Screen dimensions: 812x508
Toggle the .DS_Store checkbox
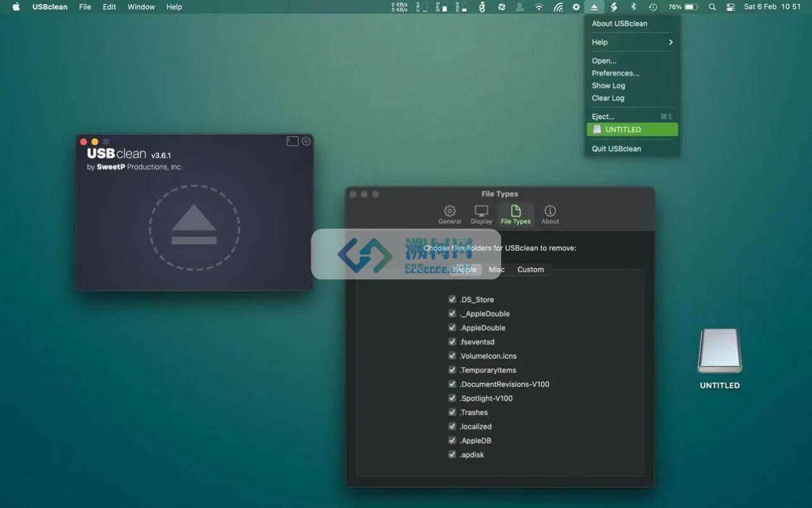452,299
